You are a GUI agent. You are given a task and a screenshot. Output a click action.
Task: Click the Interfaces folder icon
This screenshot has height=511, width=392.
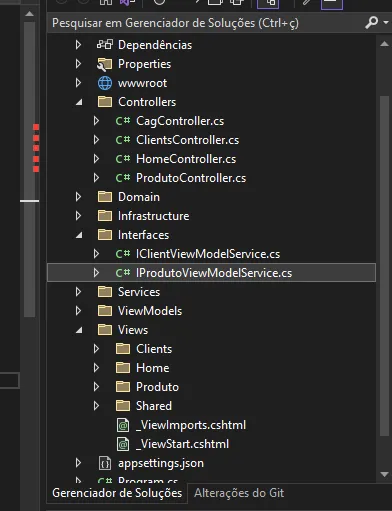(105, 235)
